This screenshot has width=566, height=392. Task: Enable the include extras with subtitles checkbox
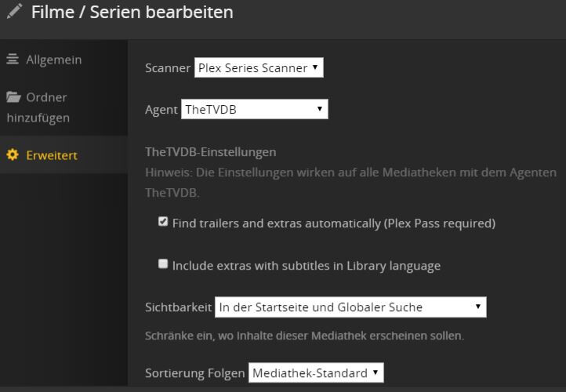[x=163, y=264]
